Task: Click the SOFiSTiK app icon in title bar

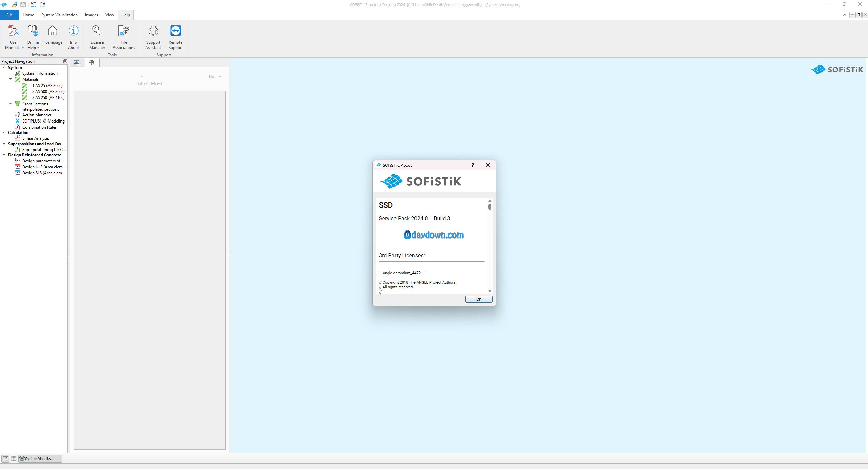Action: (4, 4)
